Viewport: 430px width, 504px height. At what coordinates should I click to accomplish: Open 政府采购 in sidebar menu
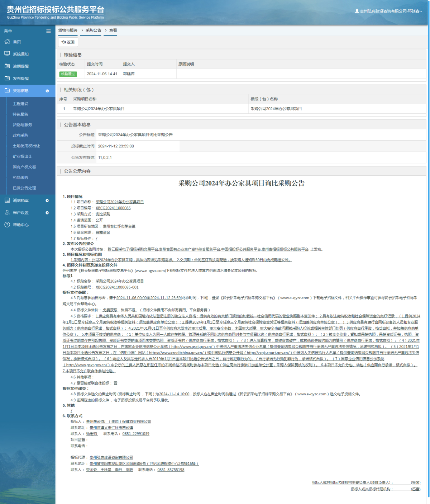[x=20, y=135]
